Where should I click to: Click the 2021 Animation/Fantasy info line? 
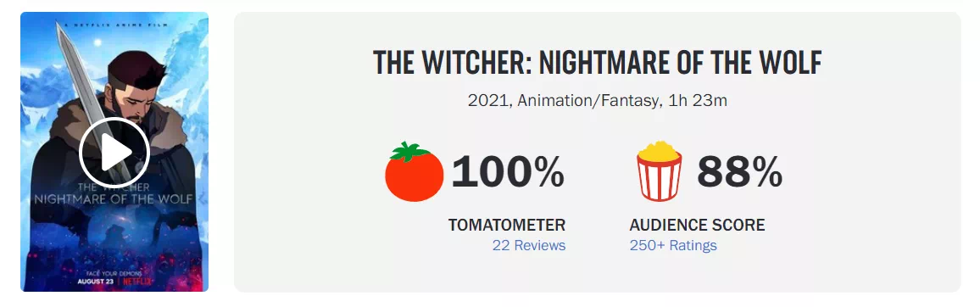click(597, 100)
